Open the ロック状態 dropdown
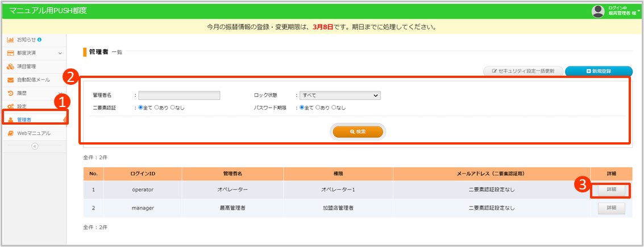 [x=339, y=96]
